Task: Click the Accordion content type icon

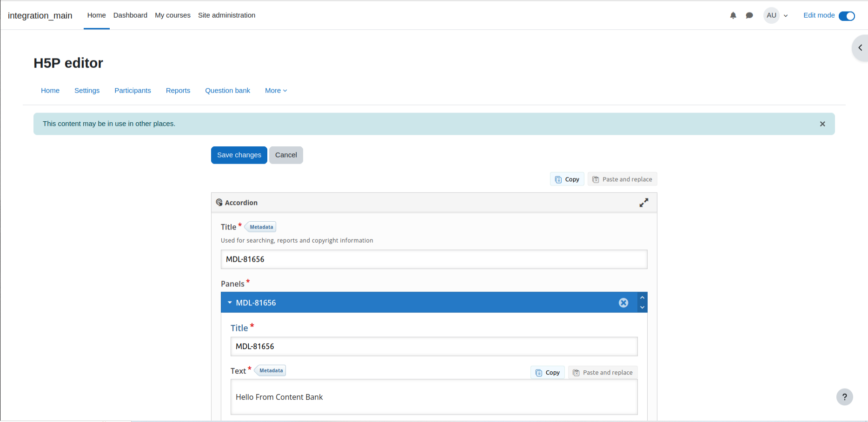Action: coord(219,203)
